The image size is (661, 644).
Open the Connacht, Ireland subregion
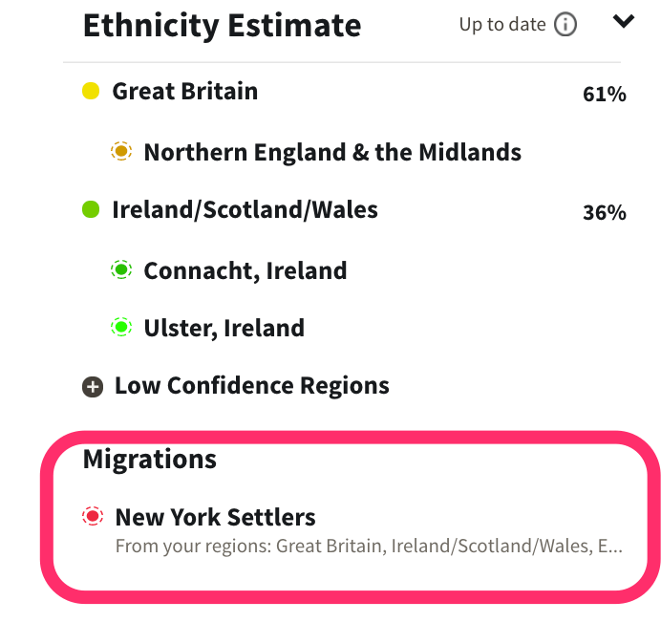coord(245,270)
